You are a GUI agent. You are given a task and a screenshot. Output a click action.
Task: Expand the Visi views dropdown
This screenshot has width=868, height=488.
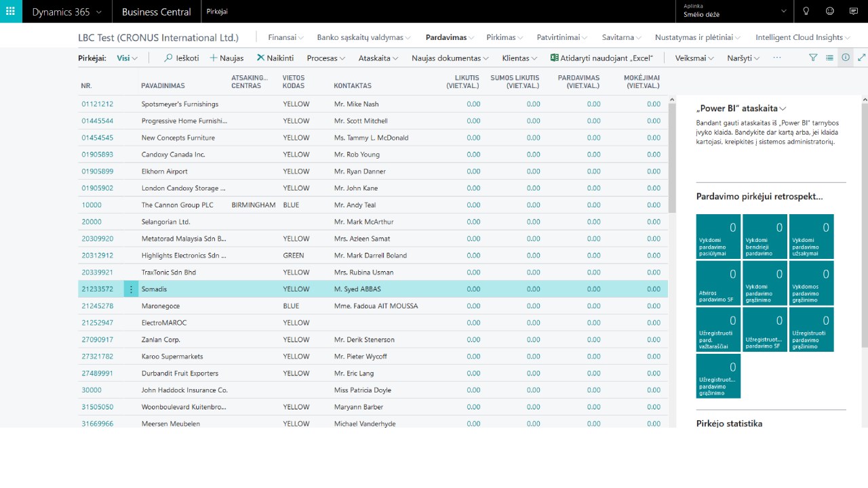[x=127, y=58]
